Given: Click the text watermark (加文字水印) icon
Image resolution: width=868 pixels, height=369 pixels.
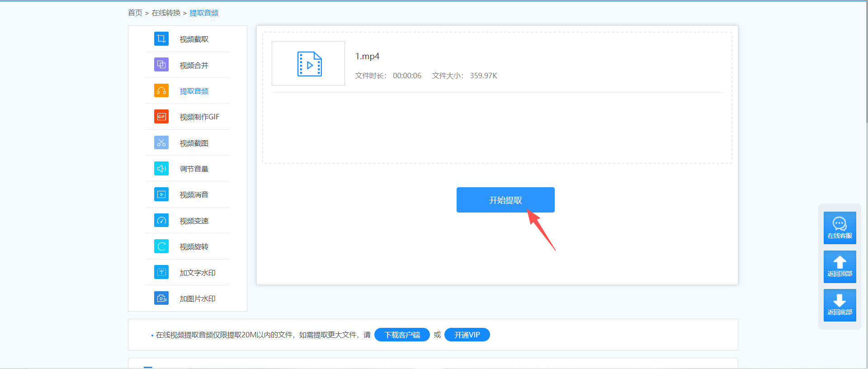Looking at the screenshot, I should 161,273.
